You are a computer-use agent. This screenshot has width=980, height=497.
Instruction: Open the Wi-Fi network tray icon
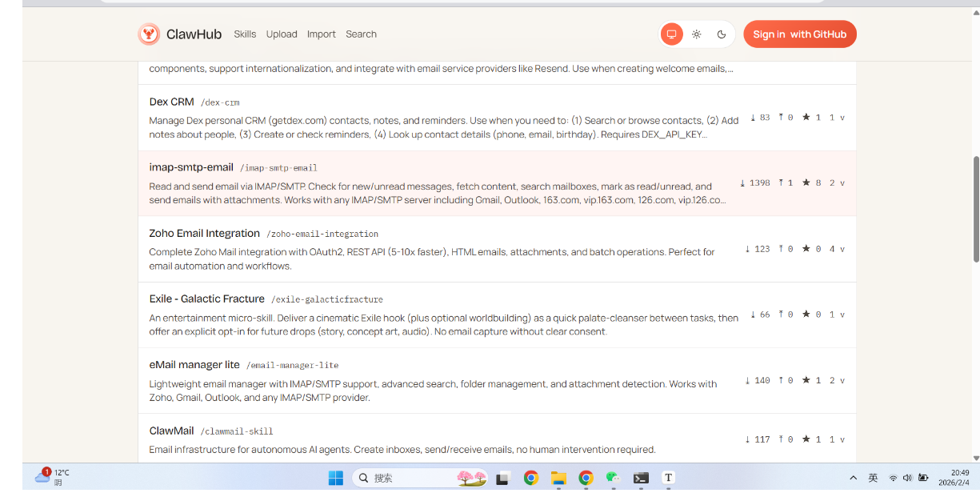pyautogui.click(x=893, y=478)
